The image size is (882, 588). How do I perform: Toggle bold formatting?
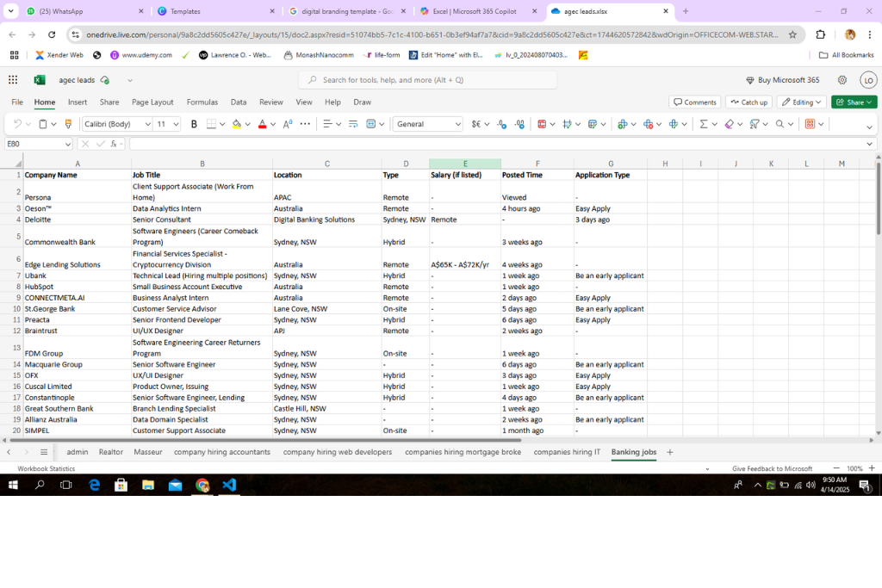[x=194, y=124]
